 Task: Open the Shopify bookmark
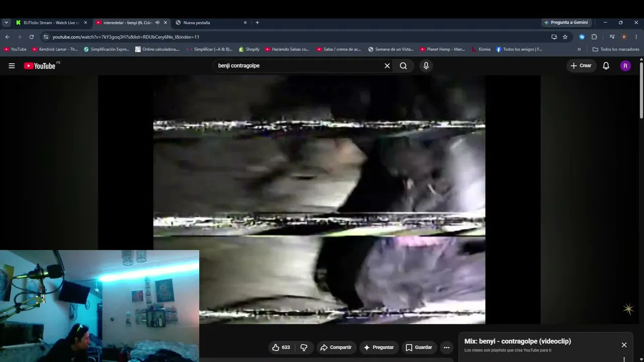pyautogui.click(x=249, y=49)
